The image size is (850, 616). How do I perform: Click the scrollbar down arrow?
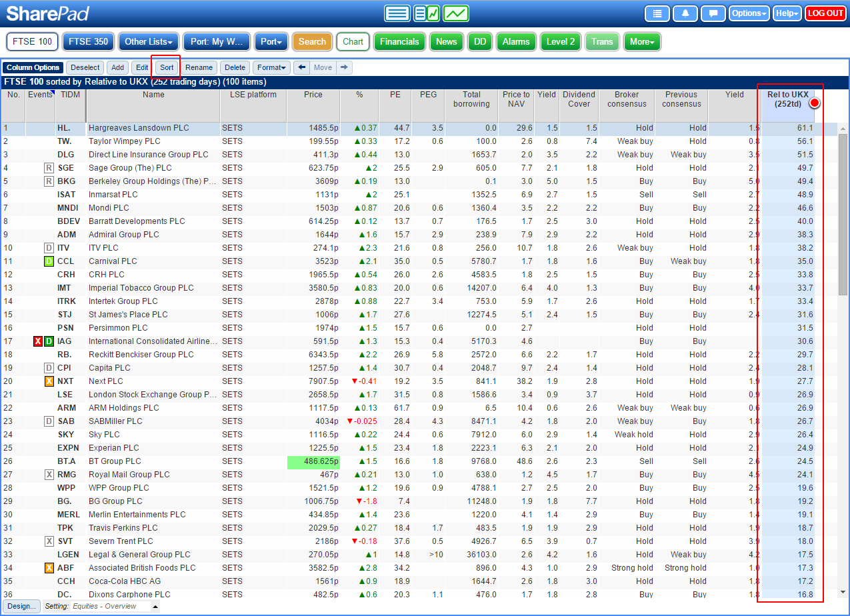843,592
